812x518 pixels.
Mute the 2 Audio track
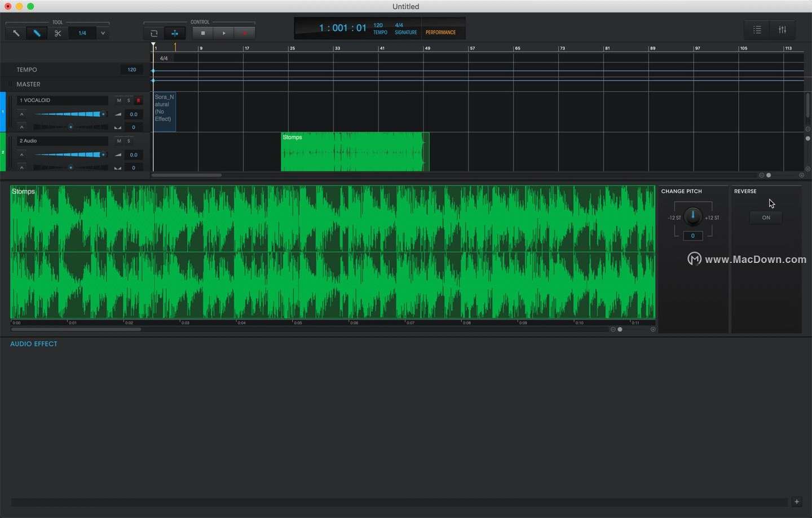(119, 141)
